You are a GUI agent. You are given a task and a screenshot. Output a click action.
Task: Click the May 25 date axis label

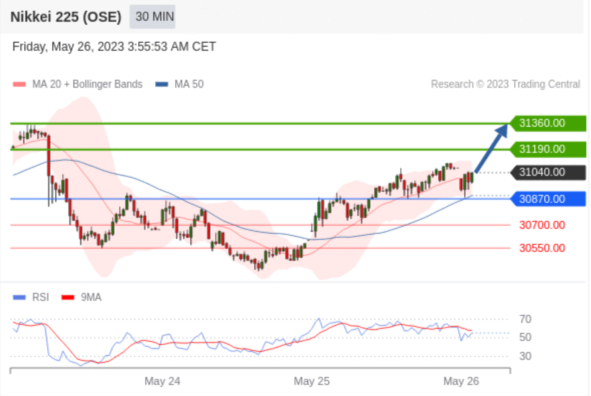(x=312, y=381)
